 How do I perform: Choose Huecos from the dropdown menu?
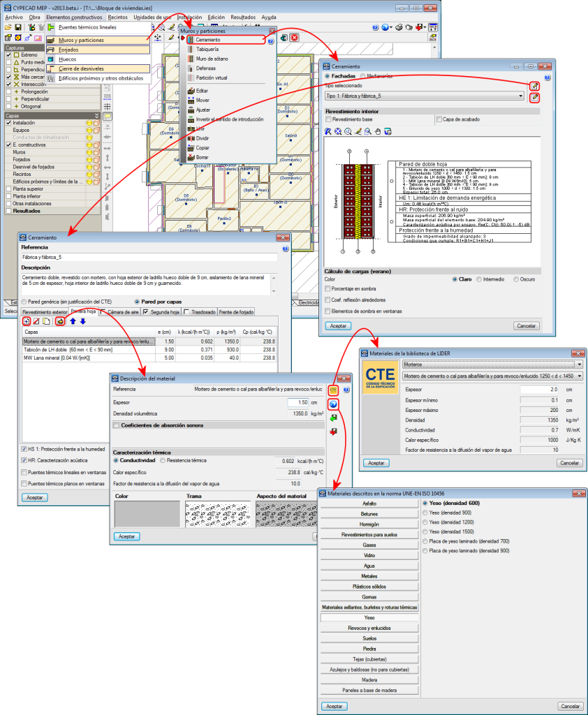(x=98, y=59)
